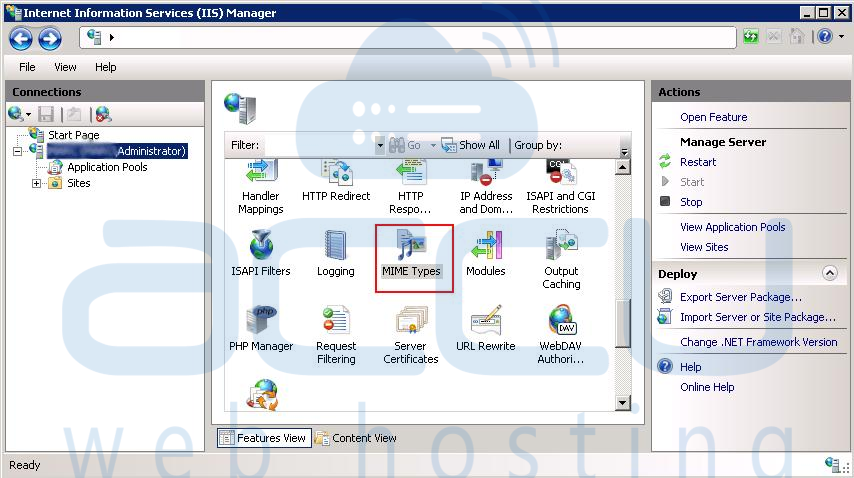The height and width of the screenshot is (478, 854).
Task: Open the HTTP Redirect feature
Action: [x=336, y=181]
